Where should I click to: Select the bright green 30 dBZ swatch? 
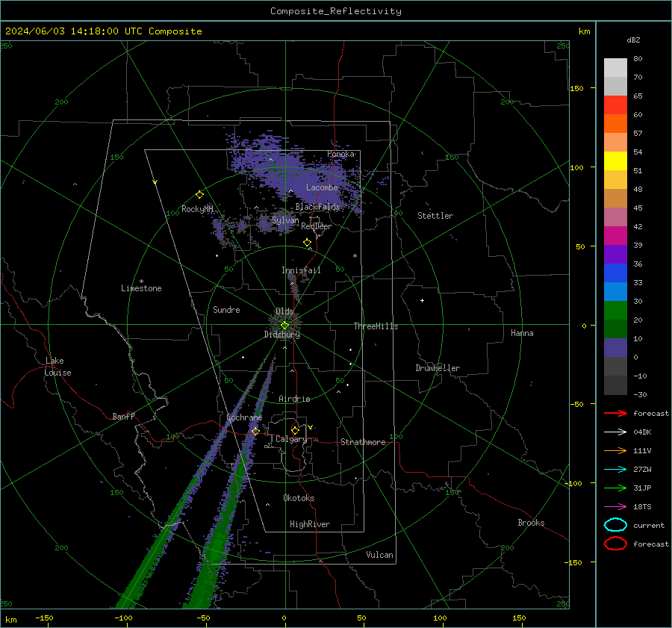(615, 311)
